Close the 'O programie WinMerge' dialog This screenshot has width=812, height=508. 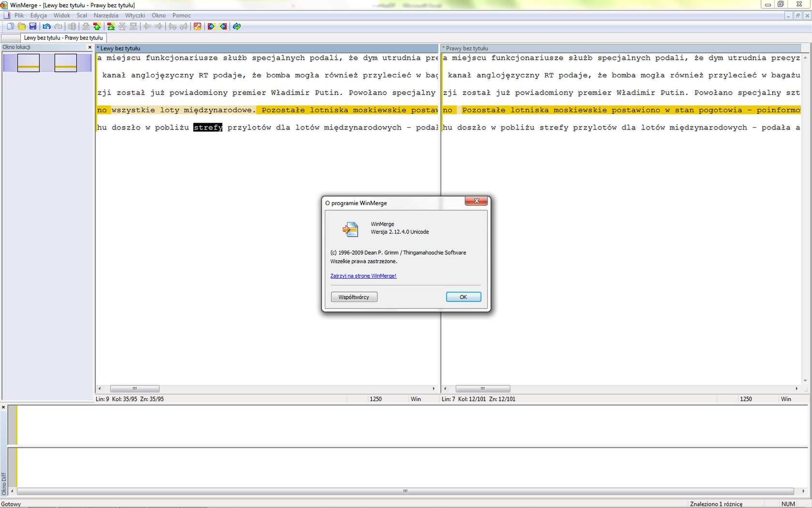tap(477, 201)
